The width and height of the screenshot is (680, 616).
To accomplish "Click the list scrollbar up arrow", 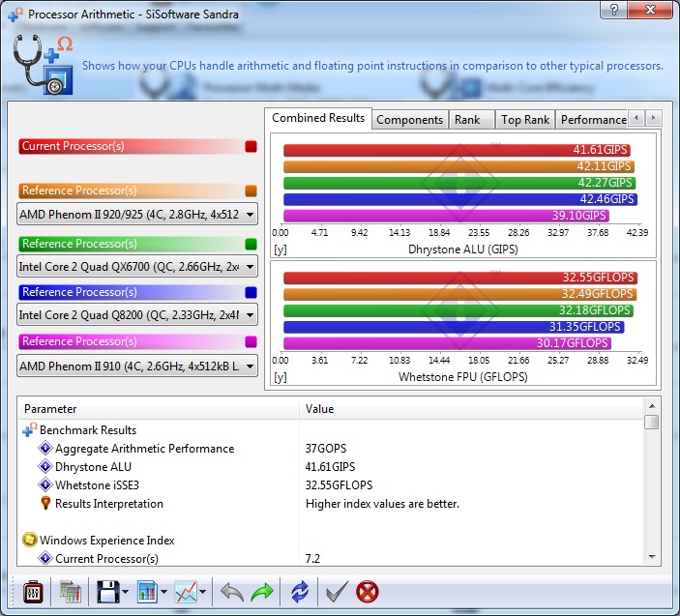I will pos(651,406).
